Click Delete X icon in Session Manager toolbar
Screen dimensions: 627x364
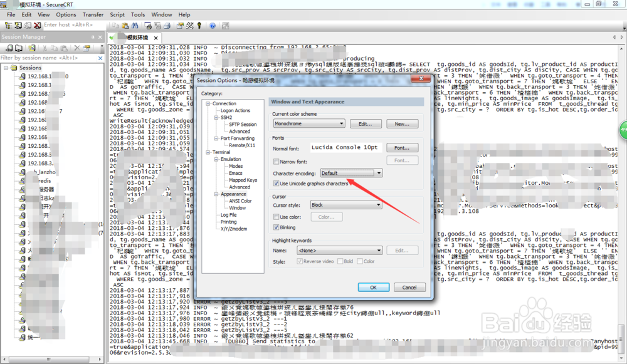[x=77, y=48]
